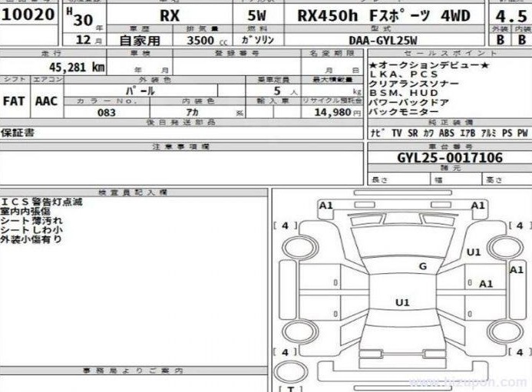
Task: Click the バックモニター sales point line
Action: pos(404,111)
